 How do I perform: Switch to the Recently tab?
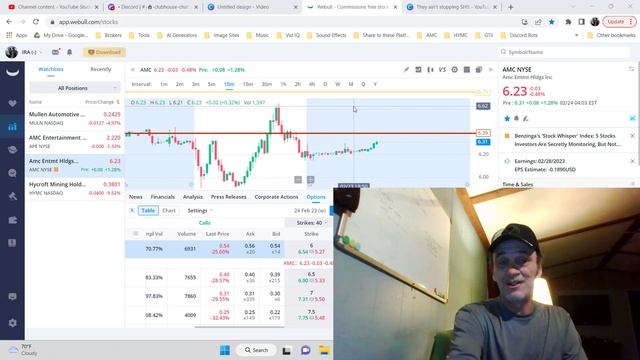101,69
